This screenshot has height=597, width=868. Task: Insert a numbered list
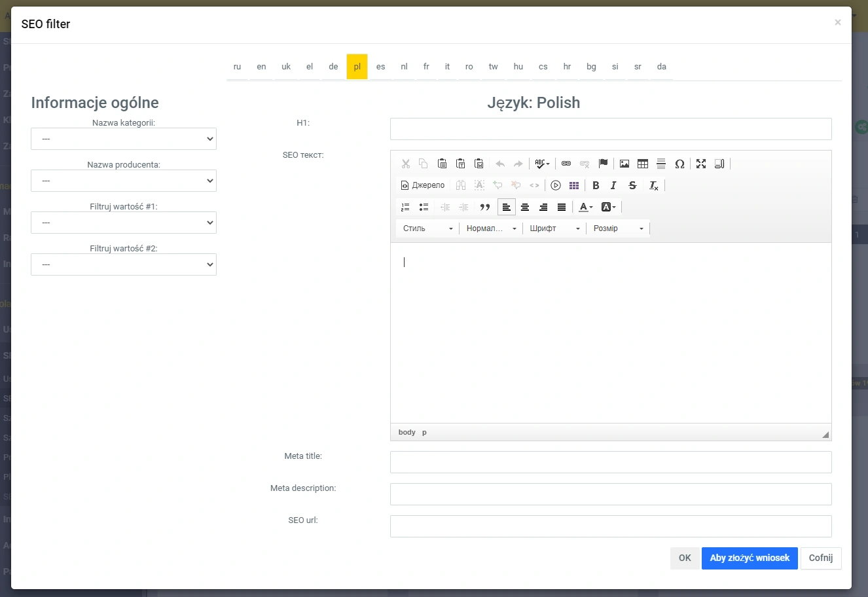point(405,207)
